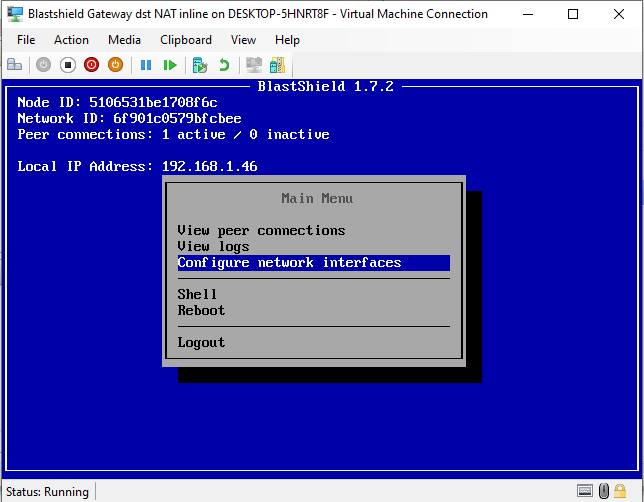Click Logout in the Main Menu
Screen dimensions: 644x502
coord(201,342)
